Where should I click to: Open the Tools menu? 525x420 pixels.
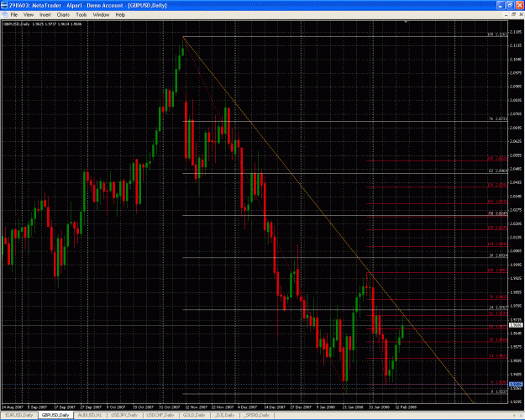tap(81, 15)
